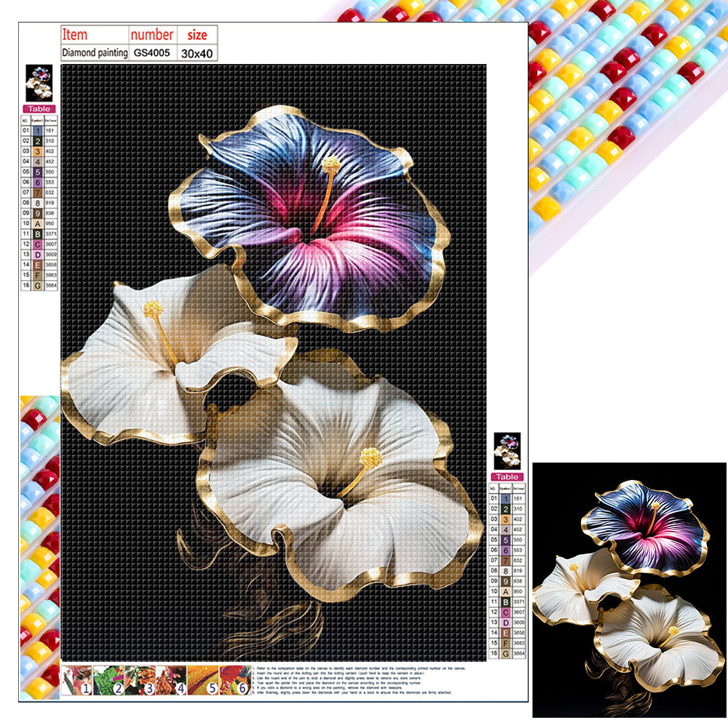Viewport: 728px width, 728px height.
Task: Open instruction step 3 picture
Action: coord(140,681)
